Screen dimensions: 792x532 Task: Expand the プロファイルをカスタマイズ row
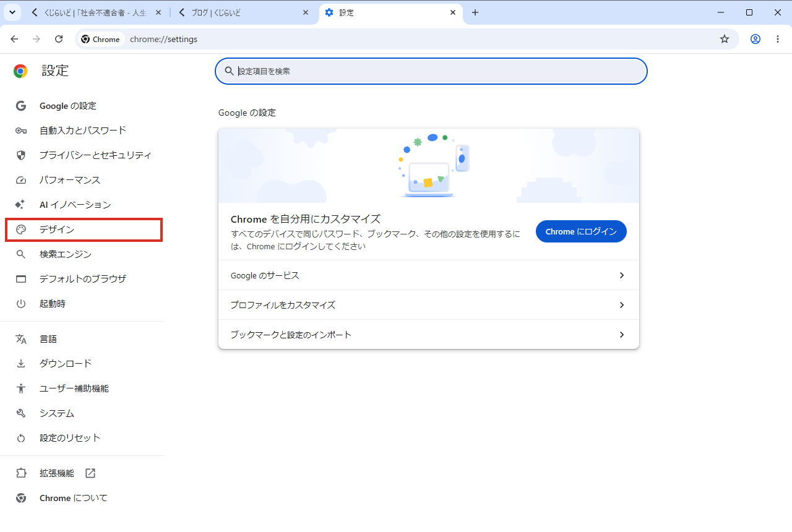pyautogui.click(x=429, y=305)
